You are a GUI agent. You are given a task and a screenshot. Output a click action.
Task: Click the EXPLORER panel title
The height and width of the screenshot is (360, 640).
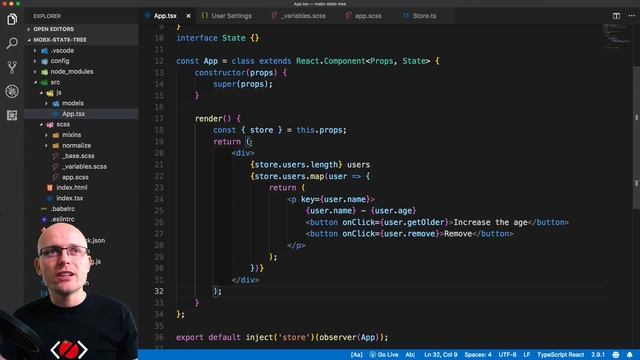click(x=47, y=16)
